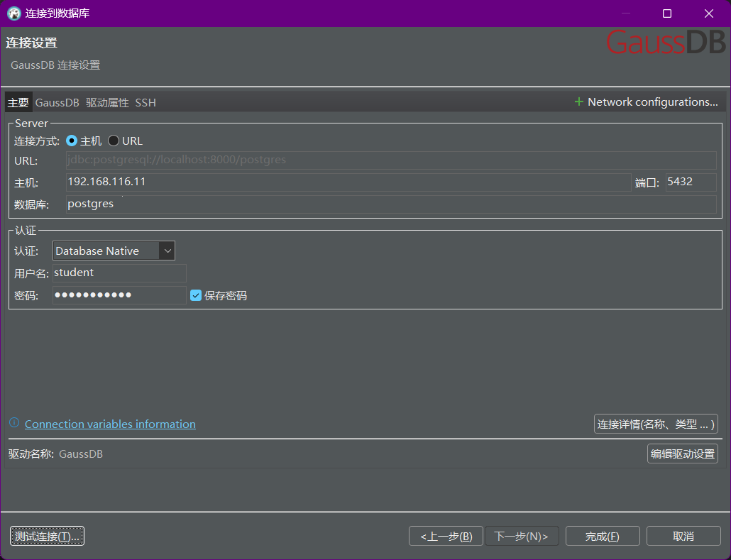The image size is (731, 560).
Task: Click the disabled JDBC URL field
Action: coord(391,160)
